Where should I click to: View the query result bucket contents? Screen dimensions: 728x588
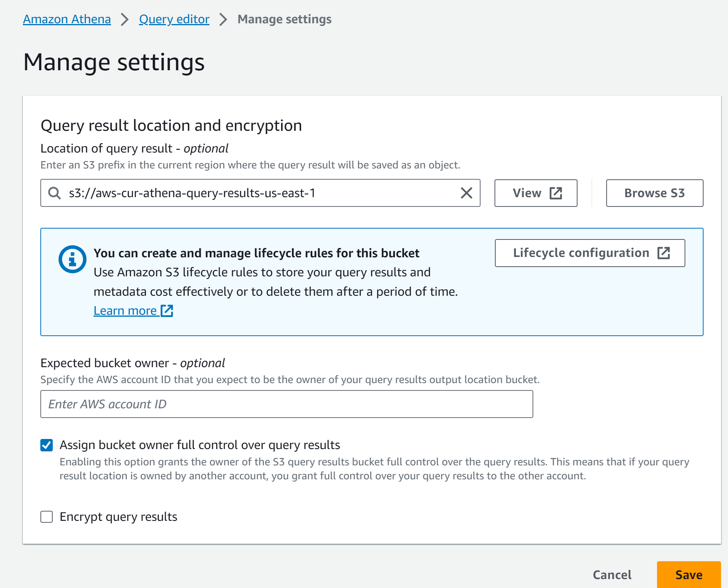pyautogui.click(x=536, y=193)
